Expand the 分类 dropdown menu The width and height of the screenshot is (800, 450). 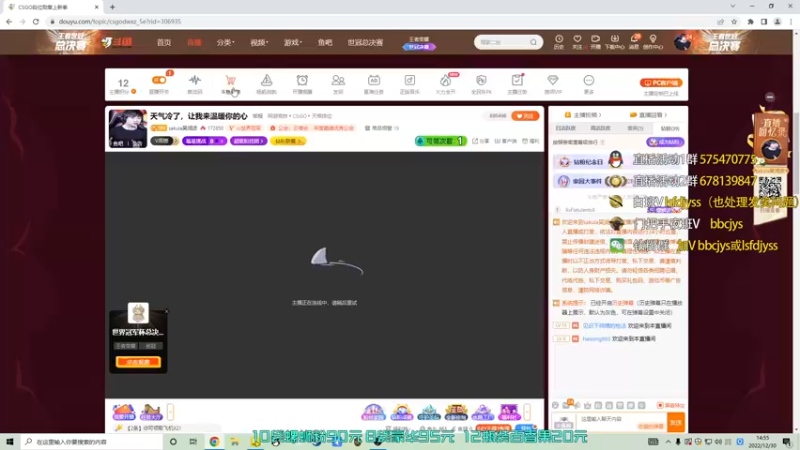tap(225, 42)
